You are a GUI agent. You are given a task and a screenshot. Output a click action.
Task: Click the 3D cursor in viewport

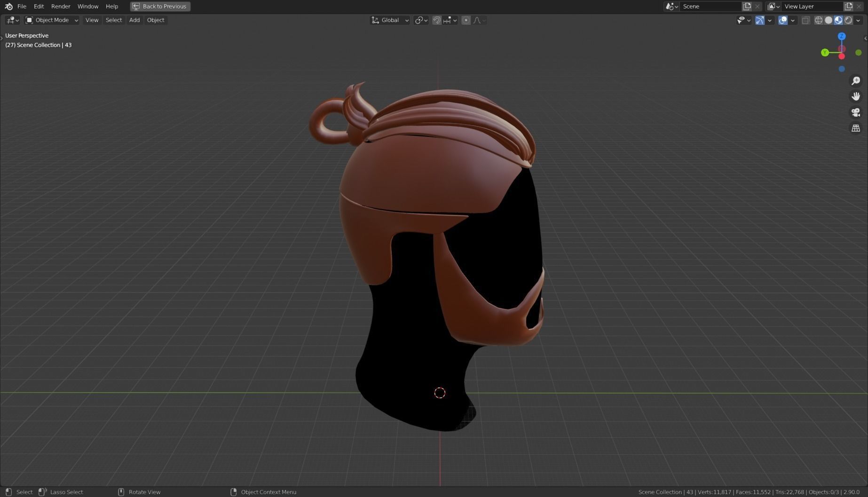click(x=440, y=393)
